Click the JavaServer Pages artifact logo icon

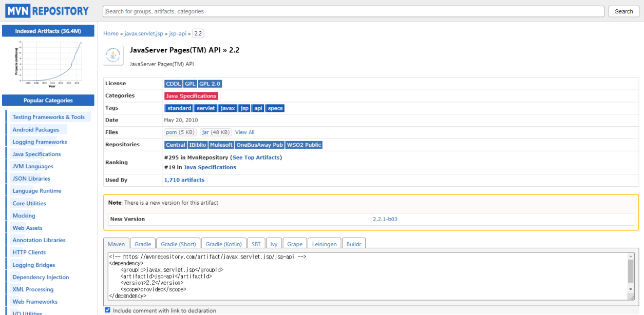113,55
